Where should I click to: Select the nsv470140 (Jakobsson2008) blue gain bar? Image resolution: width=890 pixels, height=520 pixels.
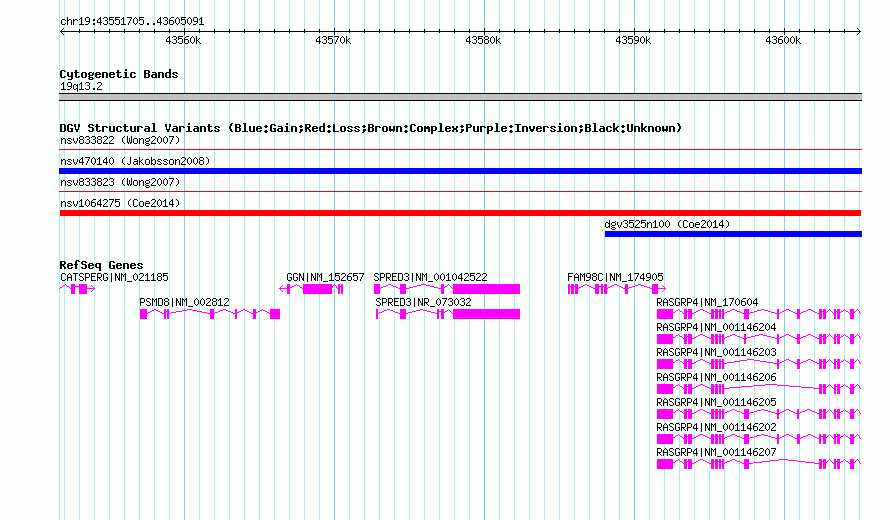[x=460, y=171]
